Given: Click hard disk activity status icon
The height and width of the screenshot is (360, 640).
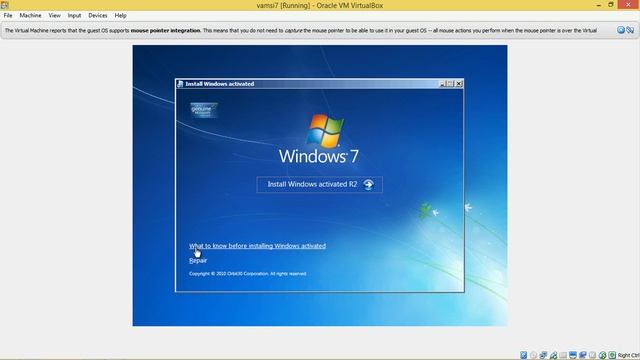Looking at the screenshot, I should coord(523,355).
